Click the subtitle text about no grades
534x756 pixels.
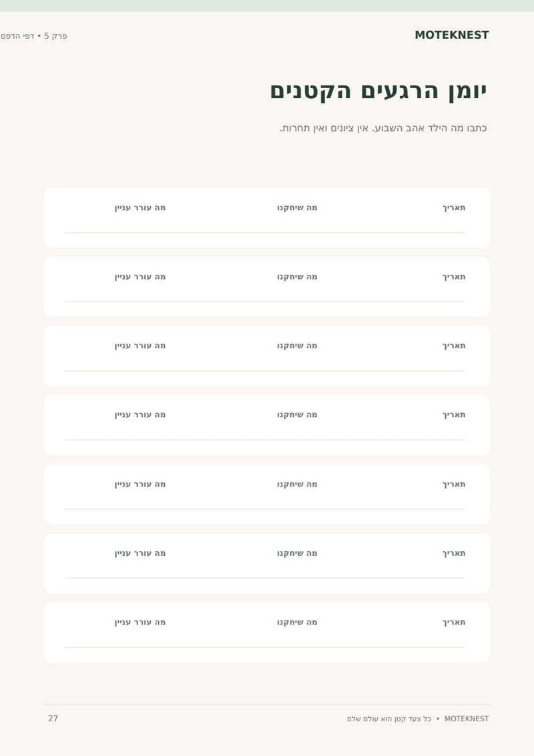[383, 128]
